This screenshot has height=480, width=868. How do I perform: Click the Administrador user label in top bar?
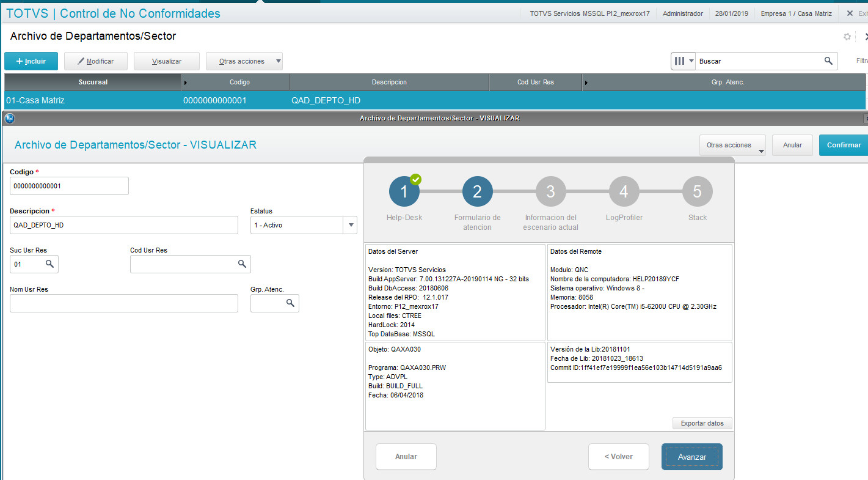(683, 13)
